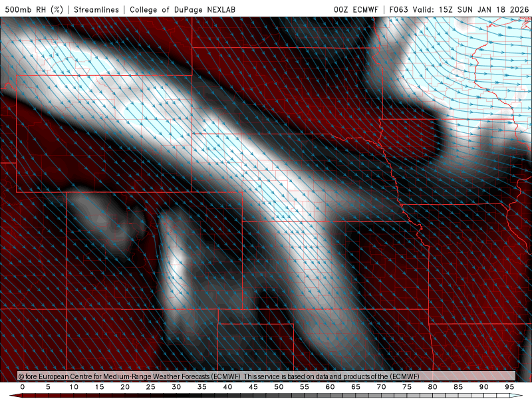The image size is (532, 399).
Task: Click the '5' value on the color scale
Action: pos(48,387)
